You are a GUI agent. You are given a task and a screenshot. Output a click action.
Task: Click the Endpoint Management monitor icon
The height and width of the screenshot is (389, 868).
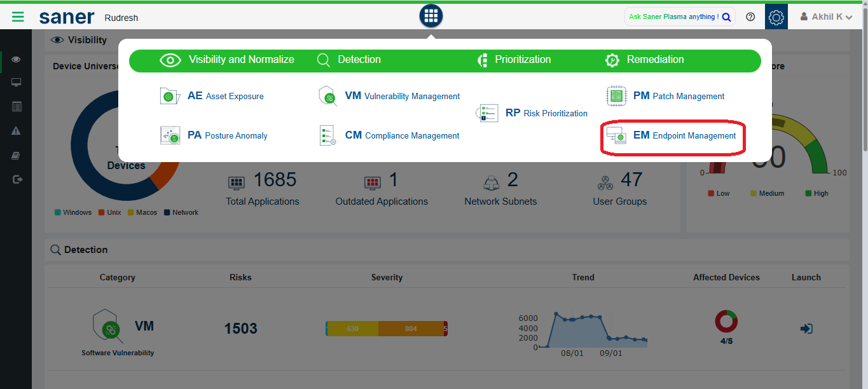point(616,136)
